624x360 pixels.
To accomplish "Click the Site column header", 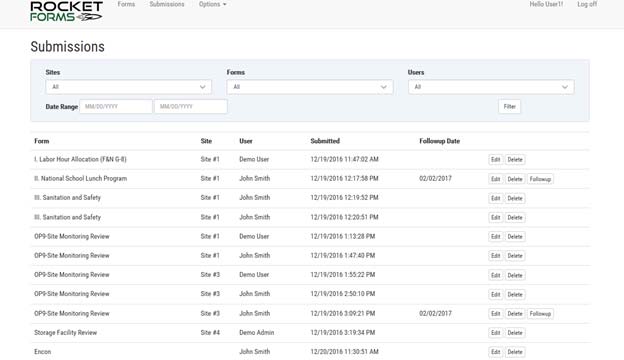I will (206, 141).
